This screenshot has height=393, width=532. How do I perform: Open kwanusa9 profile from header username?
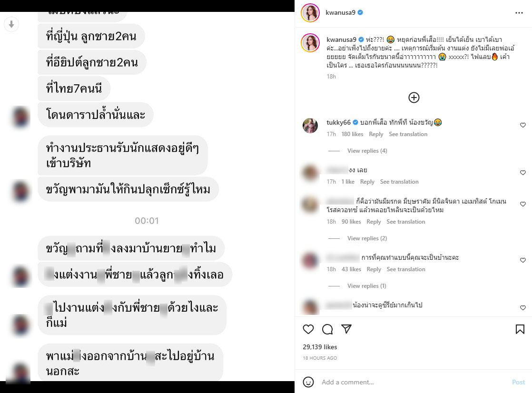(340, 12)
